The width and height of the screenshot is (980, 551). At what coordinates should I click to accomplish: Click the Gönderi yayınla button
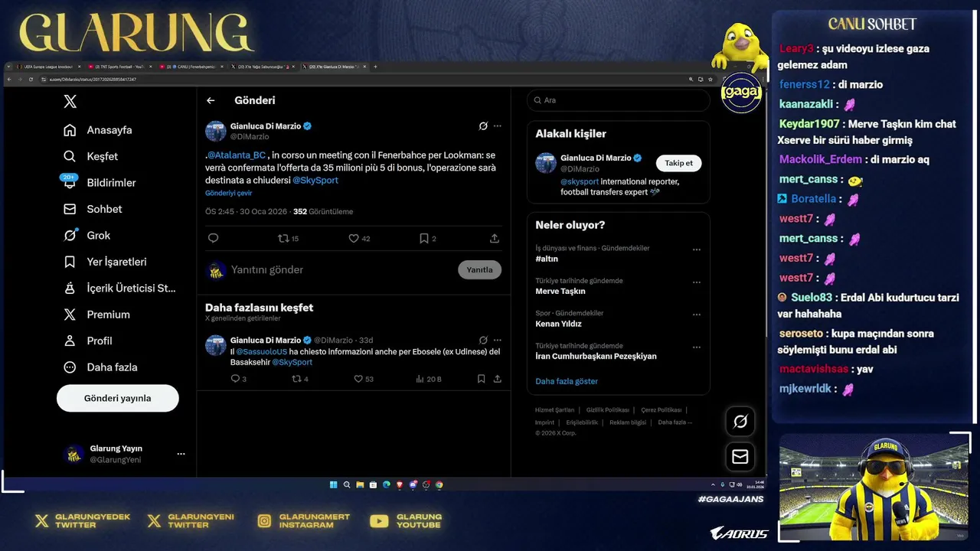(x=117, y=398)
